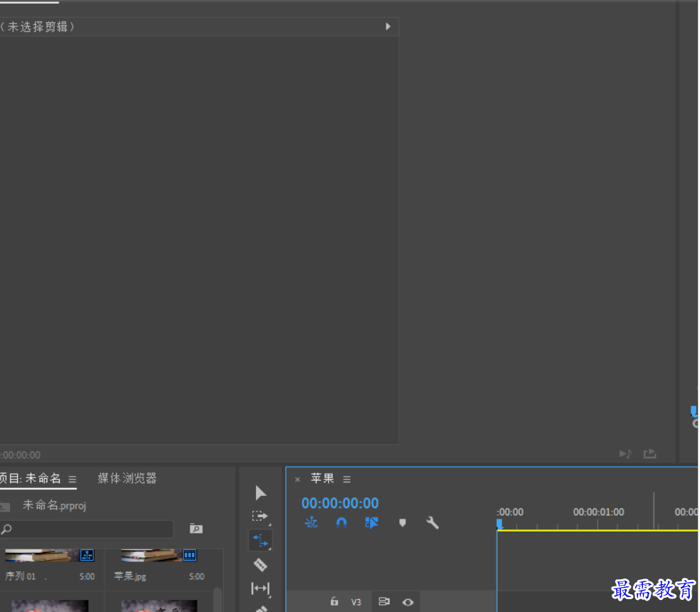The width and height of the screenshot is (700, 612).
Task: Select the Selection arrow tool
Action: click(261, 493)
